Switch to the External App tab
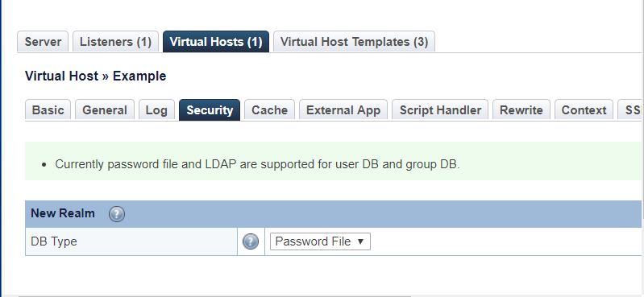 (x=343, y=110)
